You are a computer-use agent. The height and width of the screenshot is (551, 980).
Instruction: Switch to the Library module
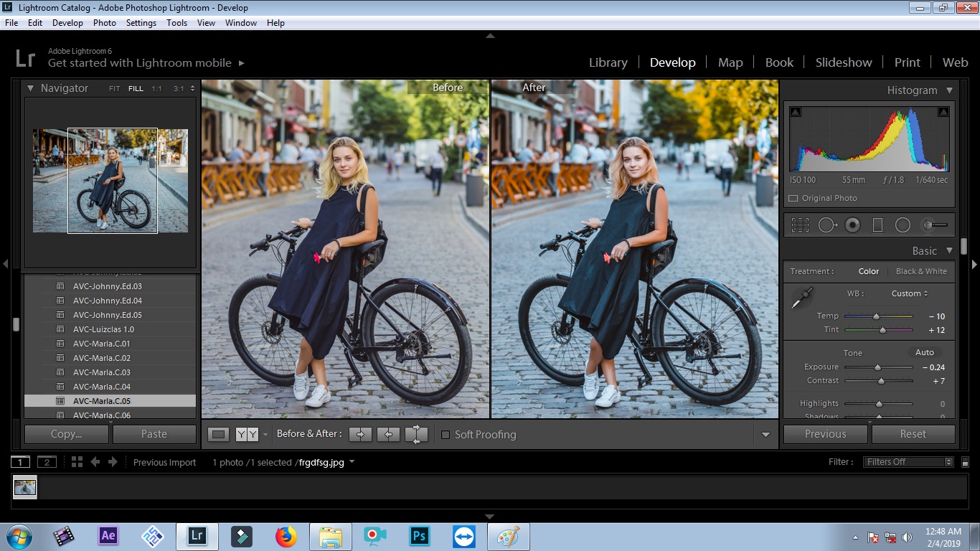pyautogui.click(x=608, y=62)
